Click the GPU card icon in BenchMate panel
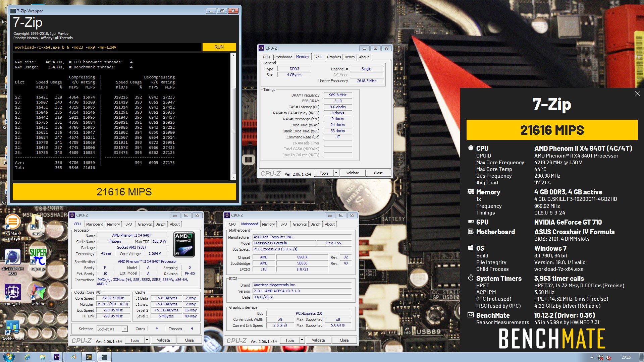The height and width of the screenshot is (362, 644). [471, 222]
